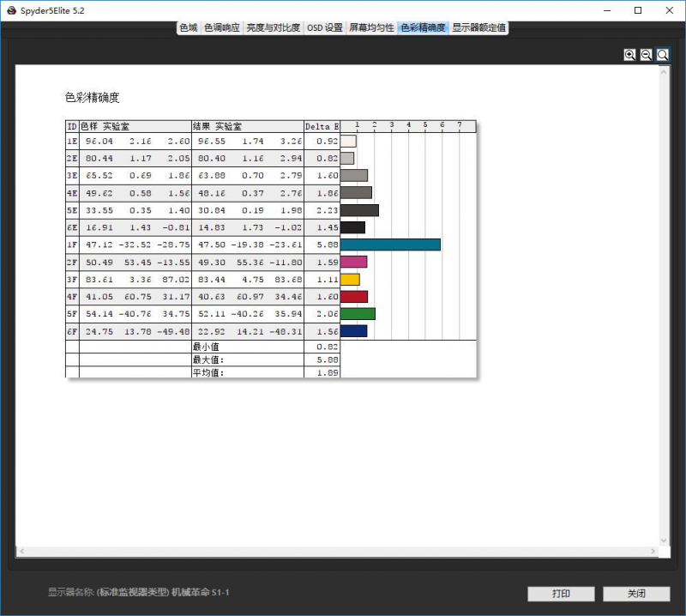
Task: Click the yellow 3F Delta E bar
Action: coord(350,279)
